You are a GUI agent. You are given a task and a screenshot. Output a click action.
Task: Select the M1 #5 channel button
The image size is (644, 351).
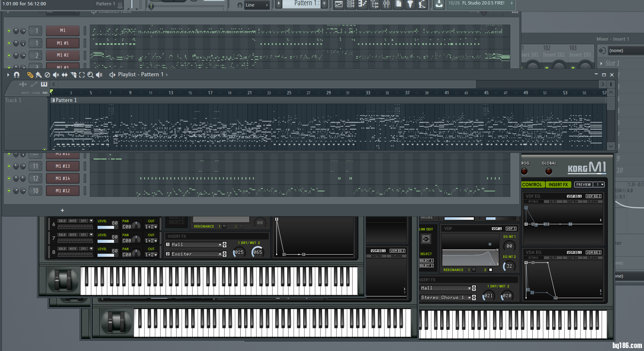tap(63, 43)
